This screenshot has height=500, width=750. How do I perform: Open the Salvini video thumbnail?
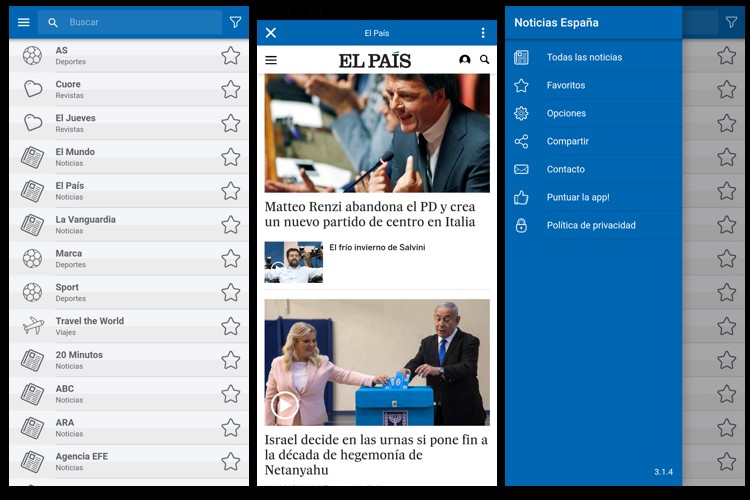click(x=294, y=262)
